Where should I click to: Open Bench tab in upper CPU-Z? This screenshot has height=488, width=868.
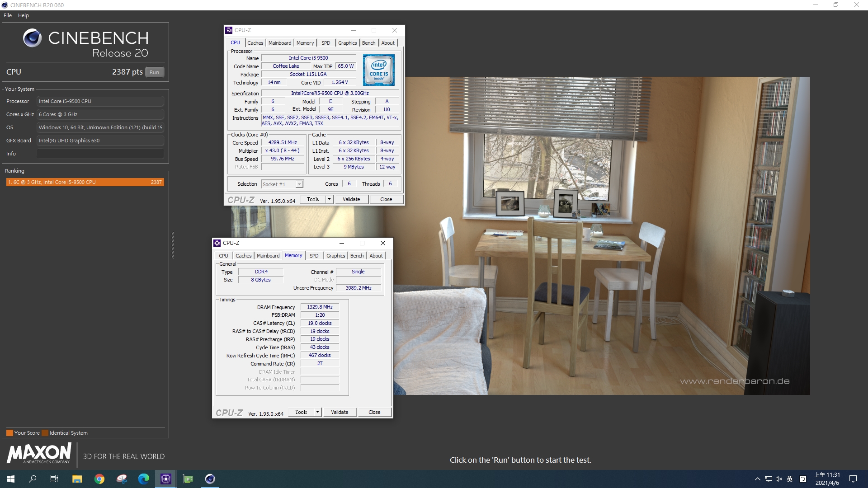coord(369,43)
